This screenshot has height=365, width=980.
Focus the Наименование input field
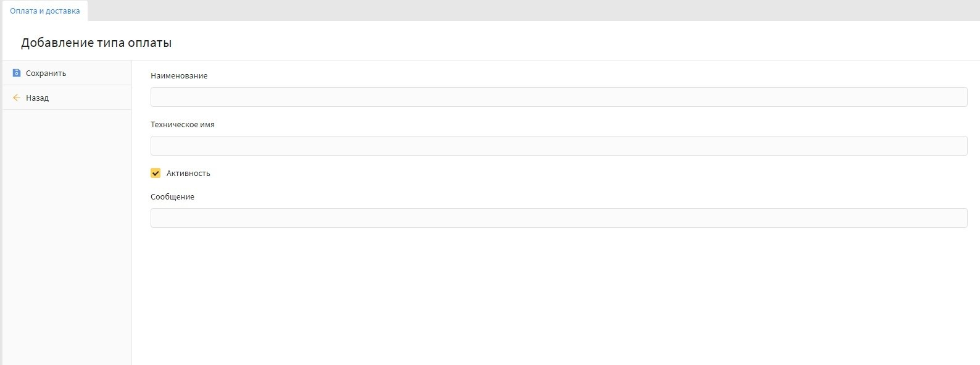coord(559,97)
